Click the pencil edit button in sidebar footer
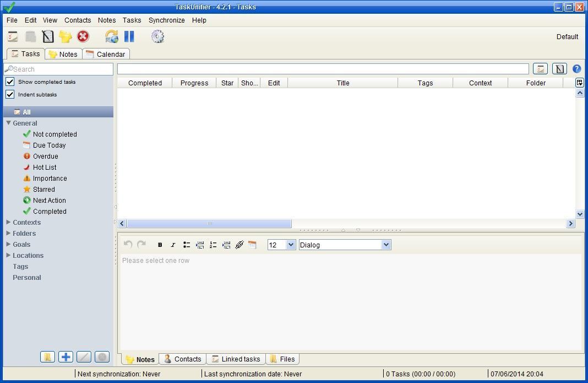 84,357
